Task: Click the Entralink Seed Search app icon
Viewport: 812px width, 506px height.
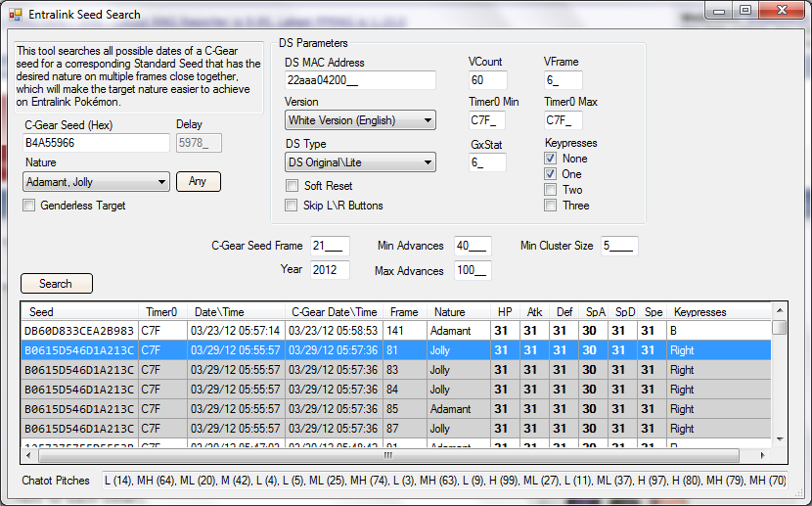Action: pos(16,15)
